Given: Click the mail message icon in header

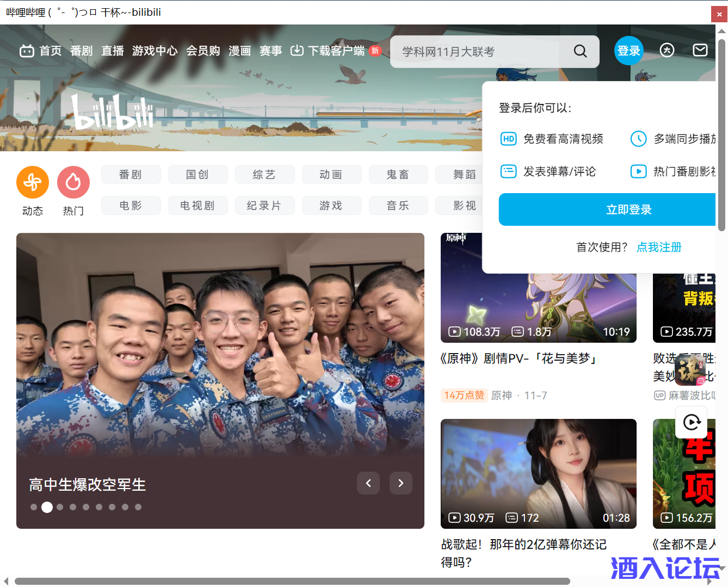Looking at the screenshot, I should click(x=700, y=51).
